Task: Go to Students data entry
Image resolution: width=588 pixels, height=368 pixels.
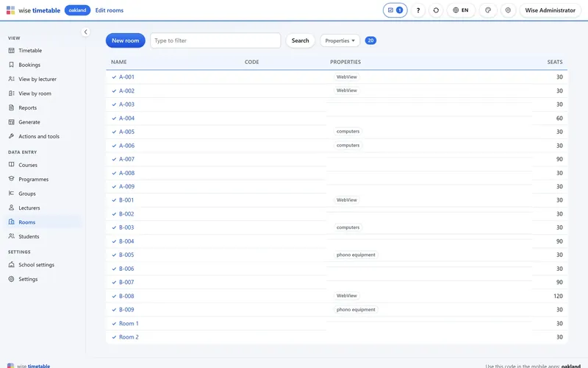Action: (x=29, y=236)
